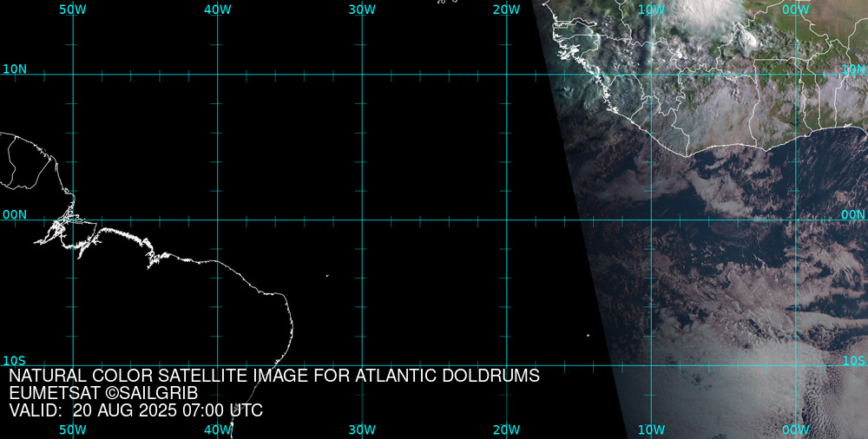Select the 'EUMETSAT ©SAILGRIB' credit line
The image size is (868, 439).
[x=103, y=394]
